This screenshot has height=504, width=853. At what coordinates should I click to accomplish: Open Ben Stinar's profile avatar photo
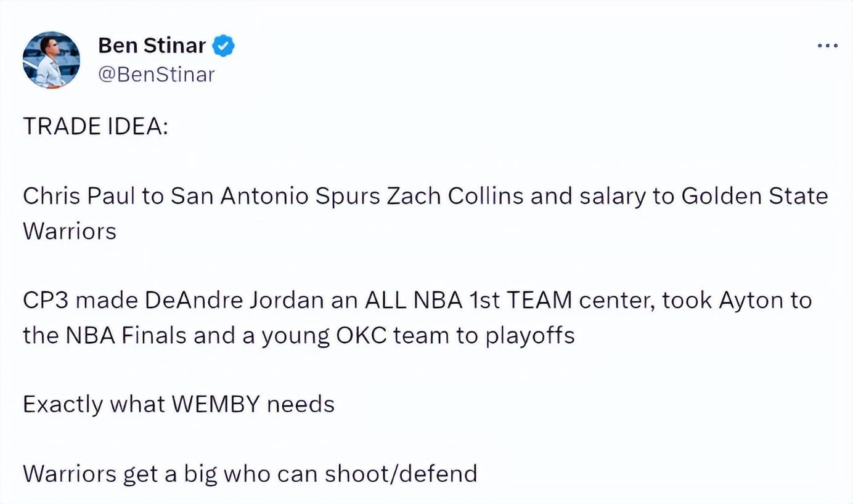pos(51,60)
